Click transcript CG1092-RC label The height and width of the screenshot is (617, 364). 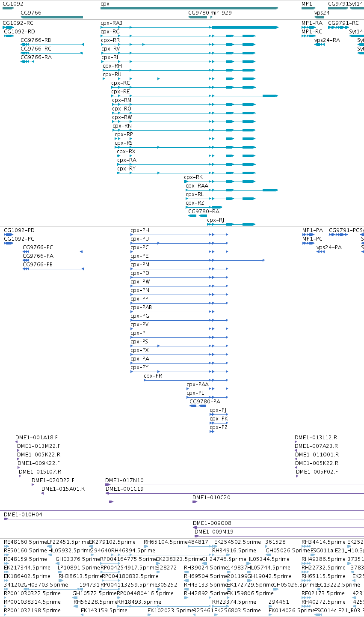(x=18, y=23)
